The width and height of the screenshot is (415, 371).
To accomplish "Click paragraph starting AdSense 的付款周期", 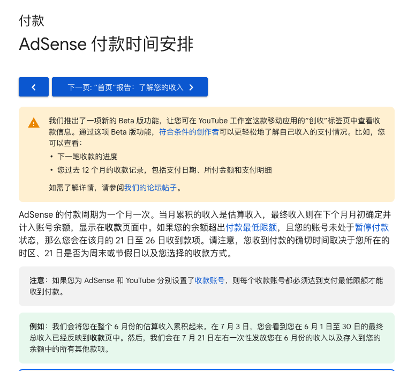I will pyautogui.click(x=205, y=234).
